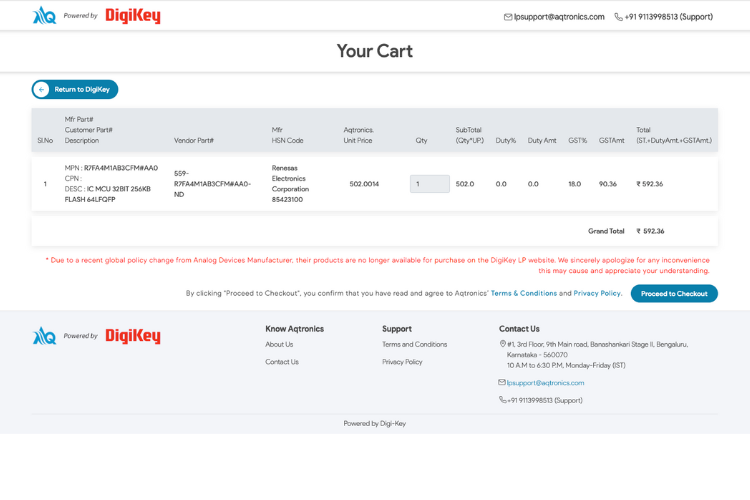Click the header lpsupport@aqtronics.com email address
Image resolution: width=750 pixels, height=500 pixels.
(559, 17)
